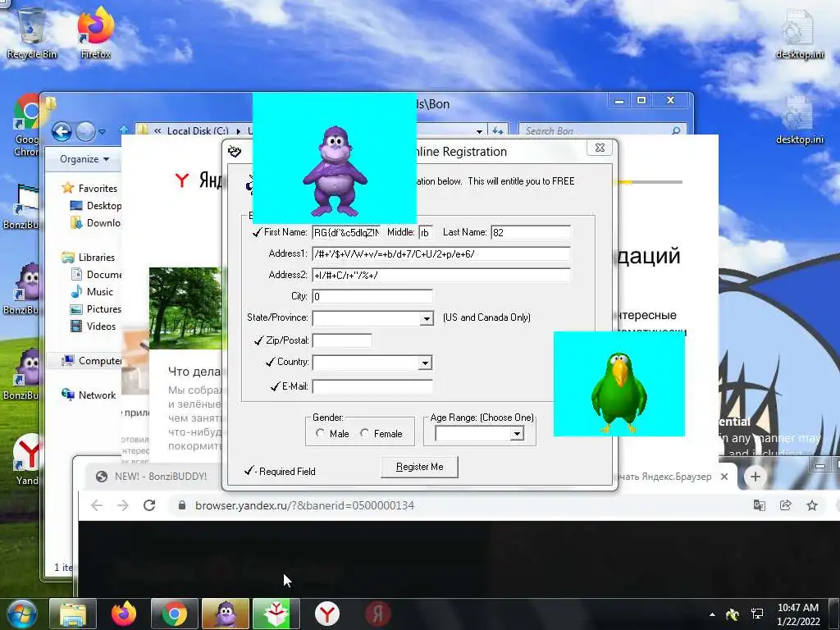
Task: Select Videos in the Explorer sidebar
Action: tap(94, 326)
